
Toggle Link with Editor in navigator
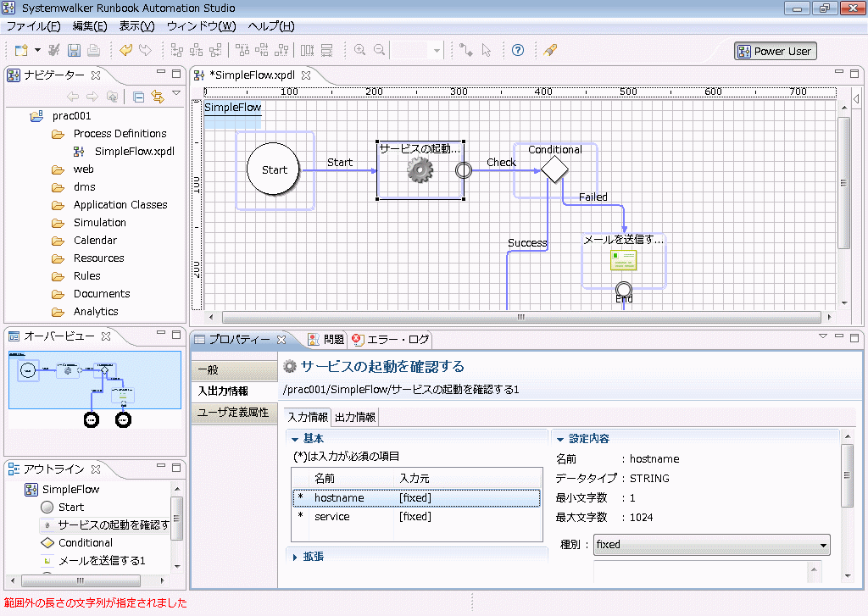[x=158, y=97]
